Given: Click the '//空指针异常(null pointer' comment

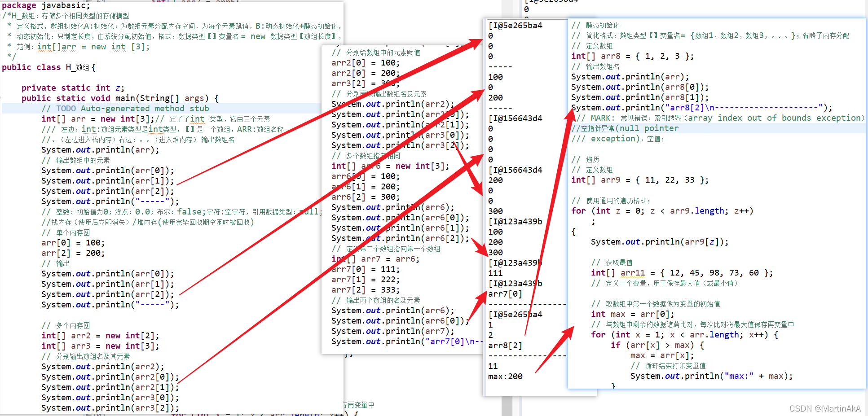Looking at the screenshot, I should pyautogui.click(x=625, y=128).
